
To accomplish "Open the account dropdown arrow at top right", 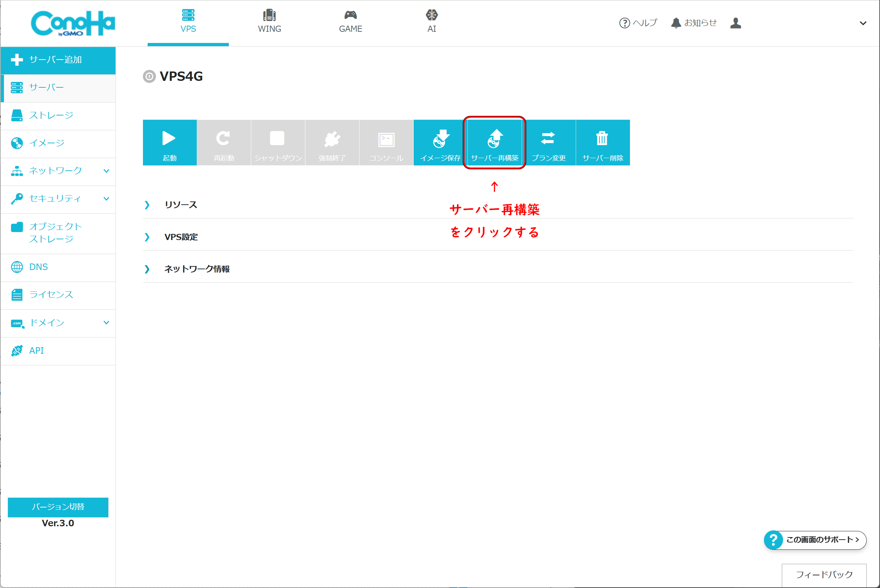I will click(x=863, y=23).
